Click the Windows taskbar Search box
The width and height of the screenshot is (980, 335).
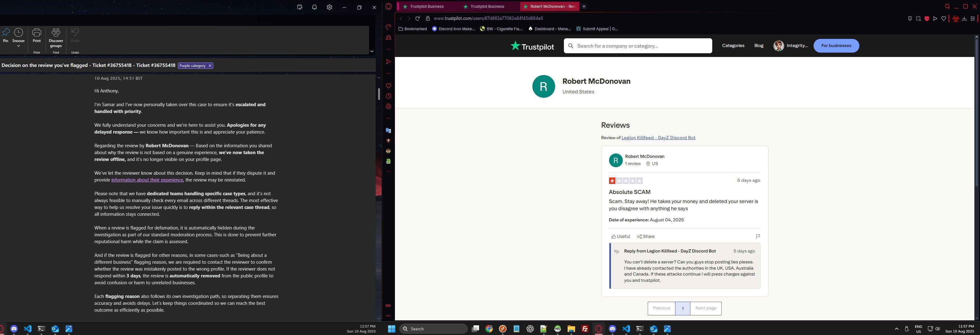point(433,329)
